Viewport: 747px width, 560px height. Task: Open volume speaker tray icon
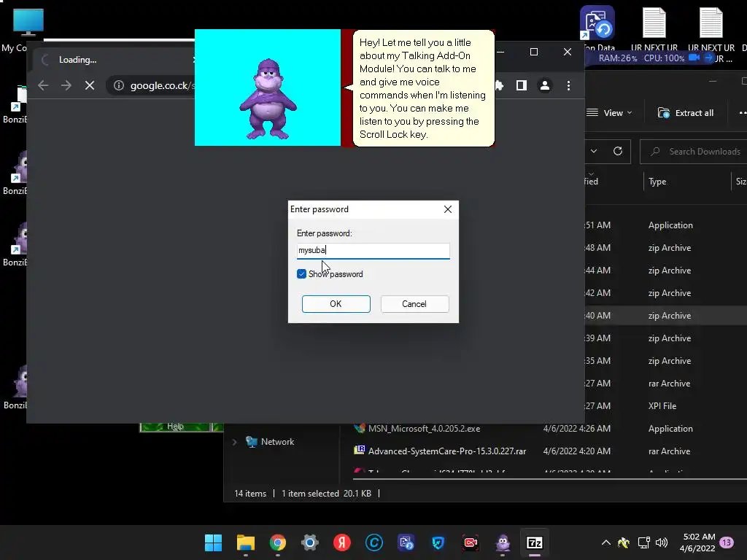662,542
